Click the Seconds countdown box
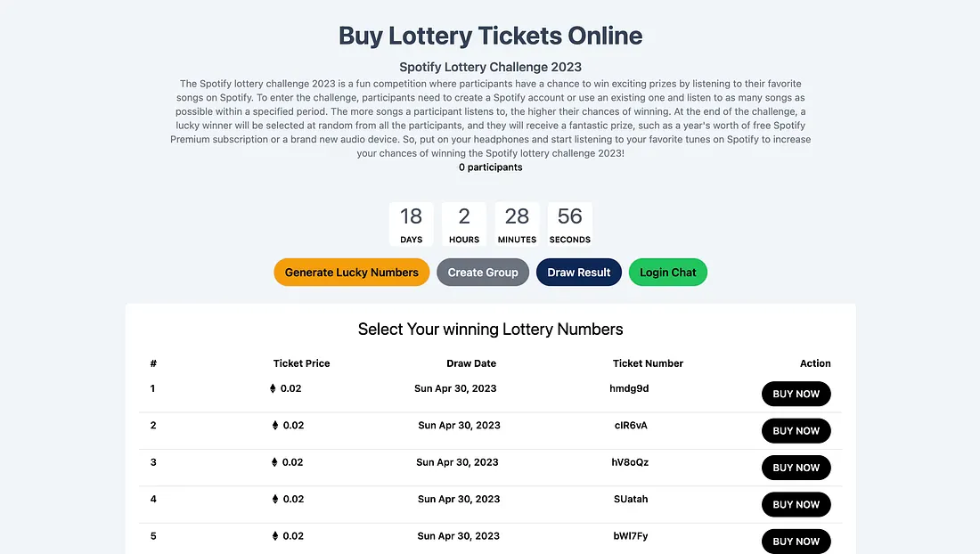Viewport: 980px width, 554px height. point(569,224)
